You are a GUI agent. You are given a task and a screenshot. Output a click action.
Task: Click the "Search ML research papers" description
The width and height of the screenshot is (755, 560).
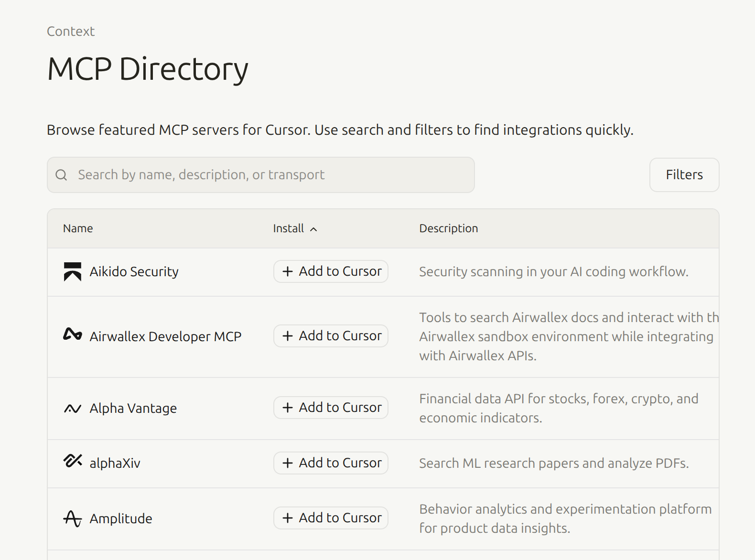[x=554, y=463]
